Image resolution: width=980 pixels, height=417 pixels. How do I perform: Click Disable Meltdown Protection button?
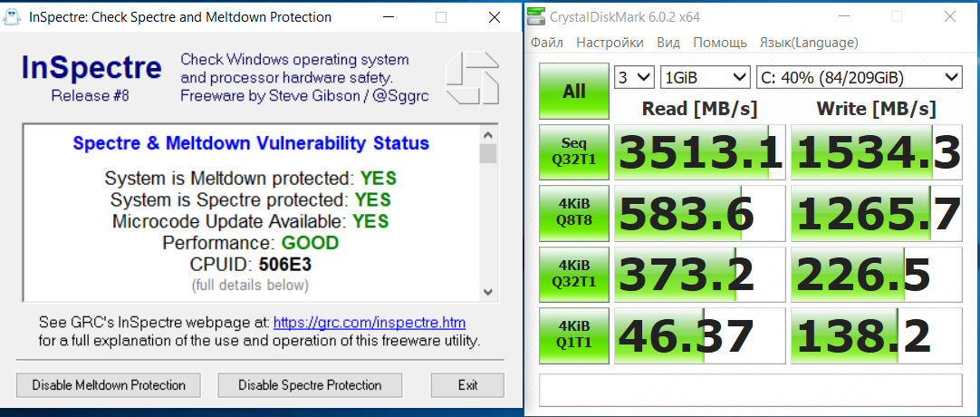[109, 385]
